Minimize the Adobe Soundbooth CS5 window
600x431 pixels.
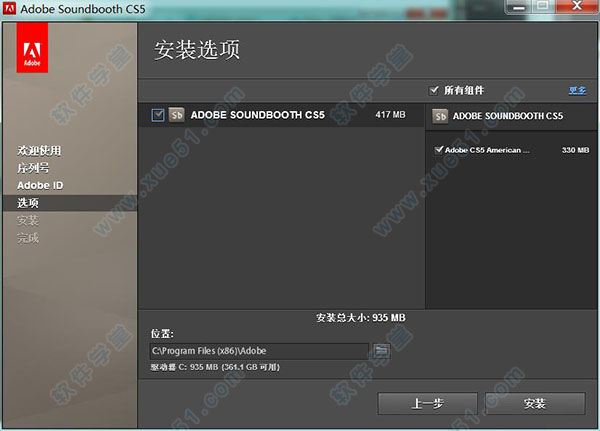519,7
